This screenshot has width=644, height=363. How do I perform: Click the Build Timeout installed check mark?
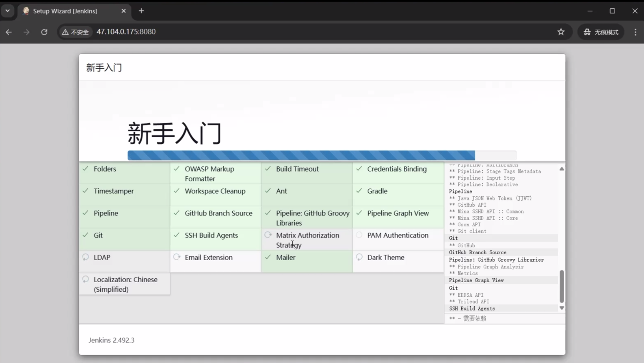point(268,169)
